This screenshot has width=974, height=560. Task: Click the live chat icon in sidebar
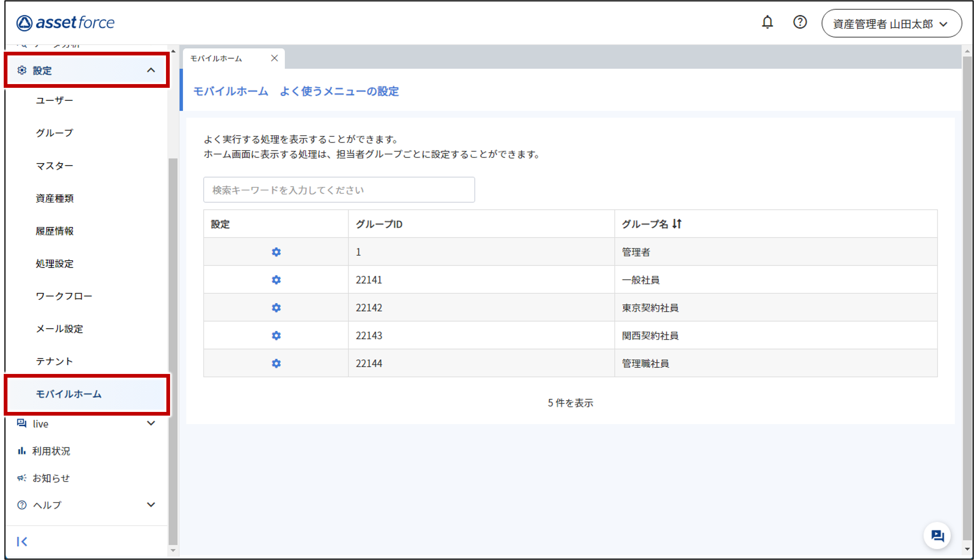pyautogui.click(x=22, y=423)
